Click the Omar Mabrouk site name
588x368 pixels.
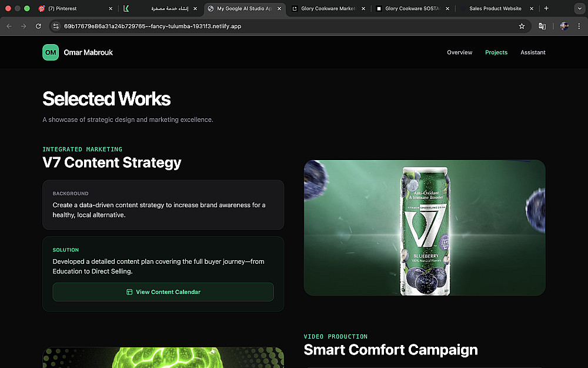tap(88, 52)
